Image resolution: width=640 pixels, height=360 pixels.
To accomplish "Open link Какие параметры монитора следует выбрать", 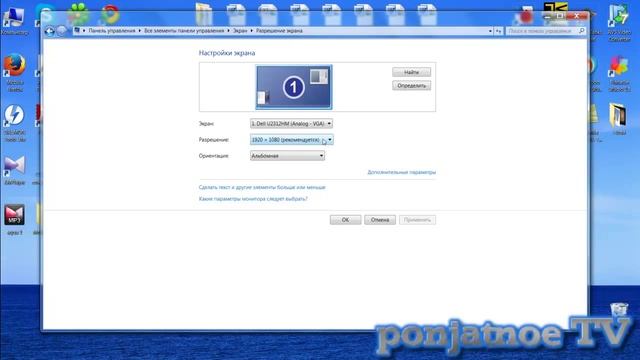I will coord(253,199).
